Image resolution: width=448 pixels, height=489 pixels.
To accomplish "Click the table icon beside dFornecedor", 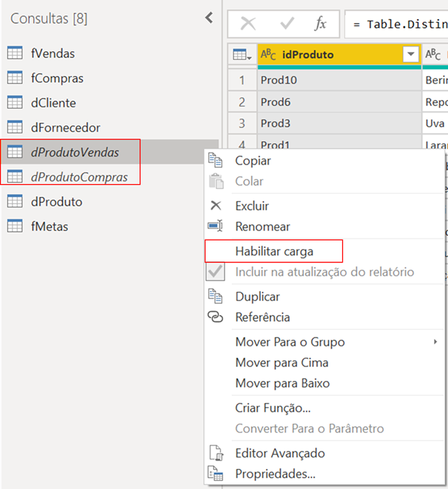I will tap(14, 127).
